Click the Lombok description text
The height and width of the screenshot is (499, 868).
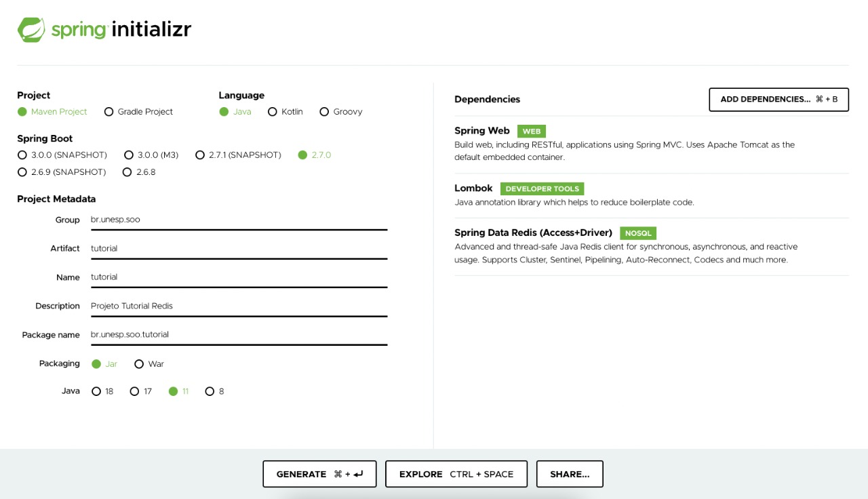pos(574,203)
